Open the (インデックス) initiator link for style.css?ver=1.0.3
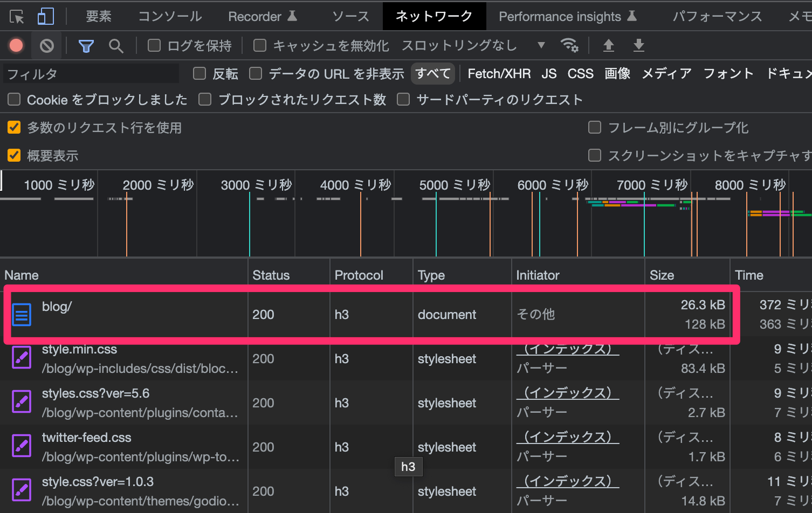The width and height of the screenshot is (812, 513). coord(568,482)
